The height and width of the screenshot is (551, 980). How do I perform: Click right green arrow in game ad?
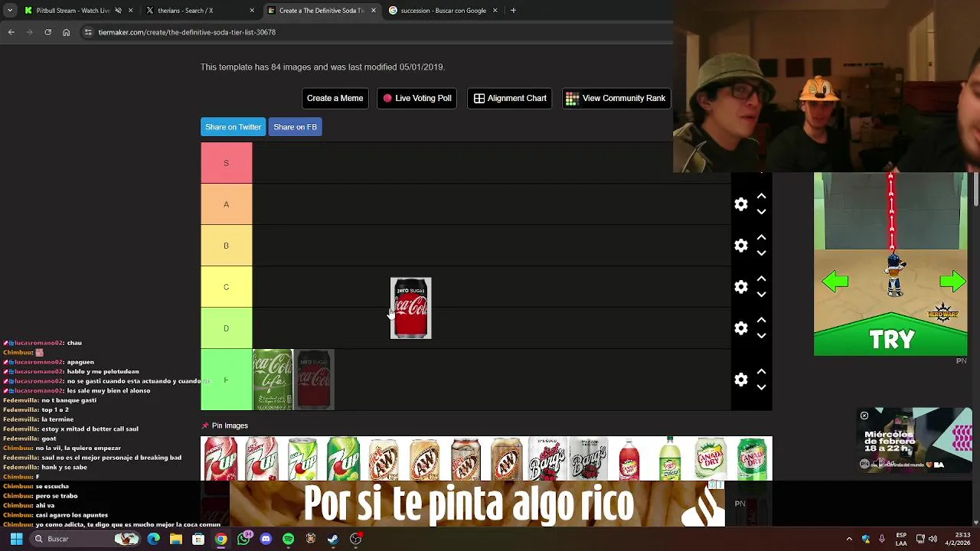[952, 282]
